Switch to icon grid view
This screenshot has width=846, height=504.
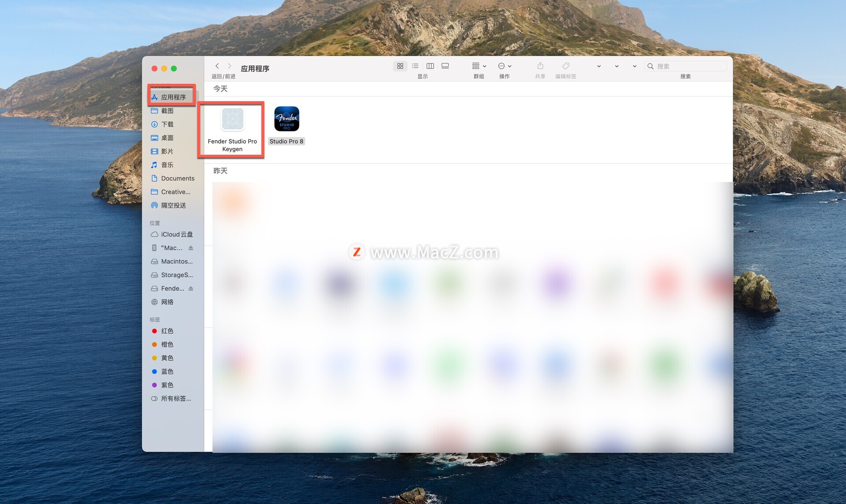click(x=400, y=66)
